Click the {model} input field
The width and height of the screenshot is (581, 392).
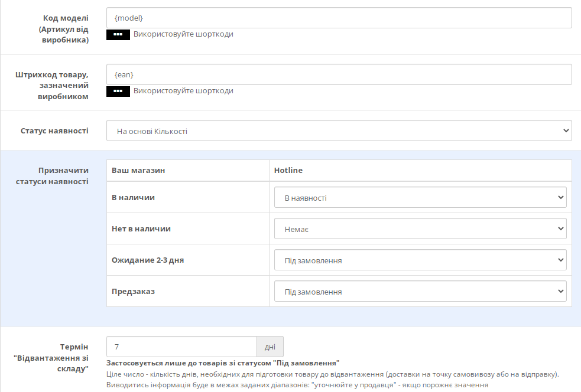[339, 18]
